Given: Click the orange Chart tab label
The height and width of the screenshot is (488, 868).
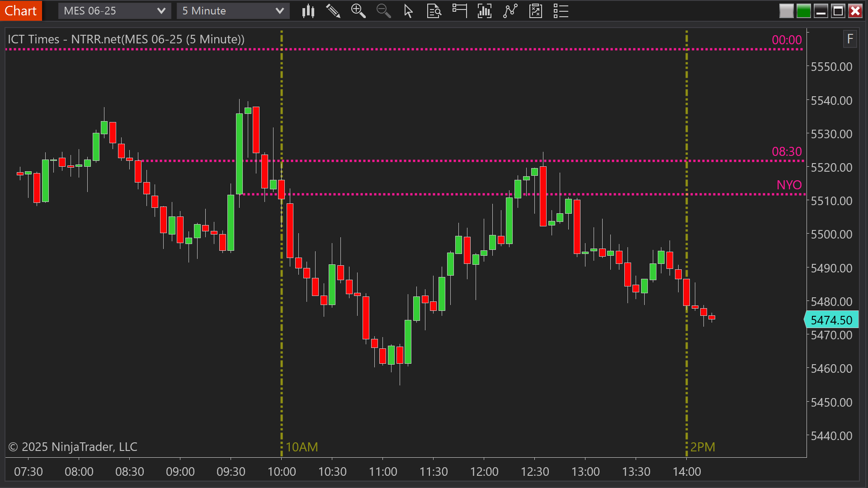Looking at the screenshot, I should (21, 10).
